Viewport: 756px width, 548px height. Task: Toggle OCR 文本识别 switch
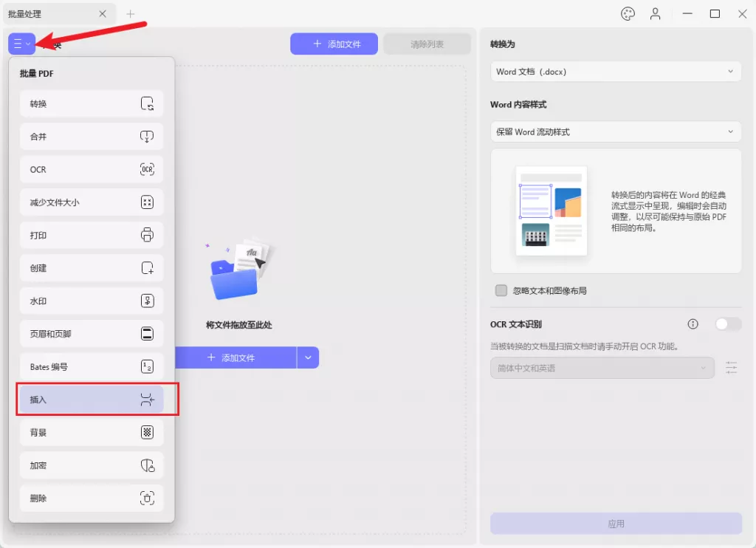pos(728,324)
